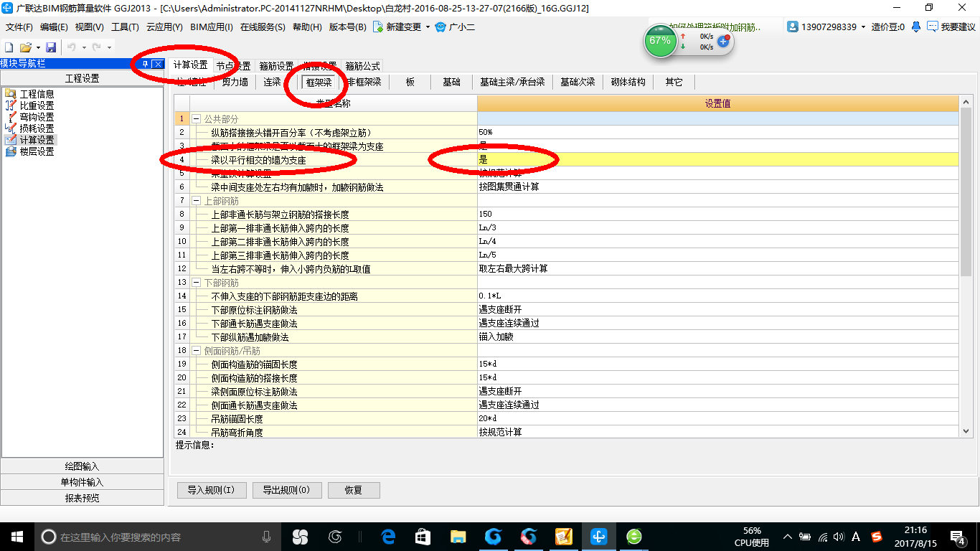Select 楼层设置 in navigation tree
The width and height of the screenshot is (980, 551).
click(x=37, y=151)
